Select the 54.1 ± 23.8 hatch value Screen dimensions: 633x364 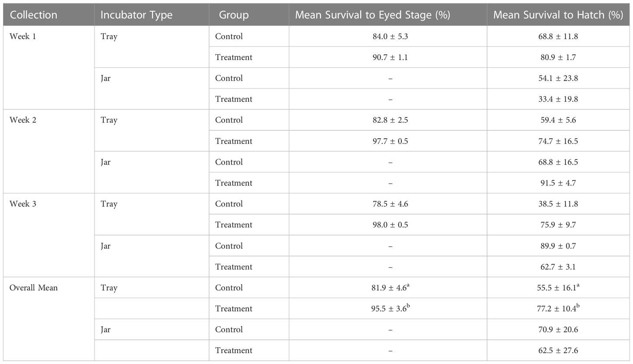558,78
